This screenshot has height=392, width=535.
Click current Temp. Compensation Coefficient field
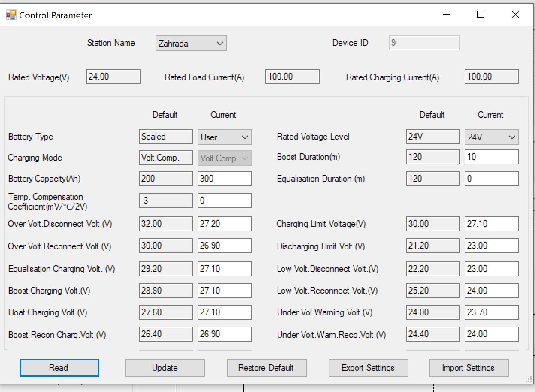(224, 201)
